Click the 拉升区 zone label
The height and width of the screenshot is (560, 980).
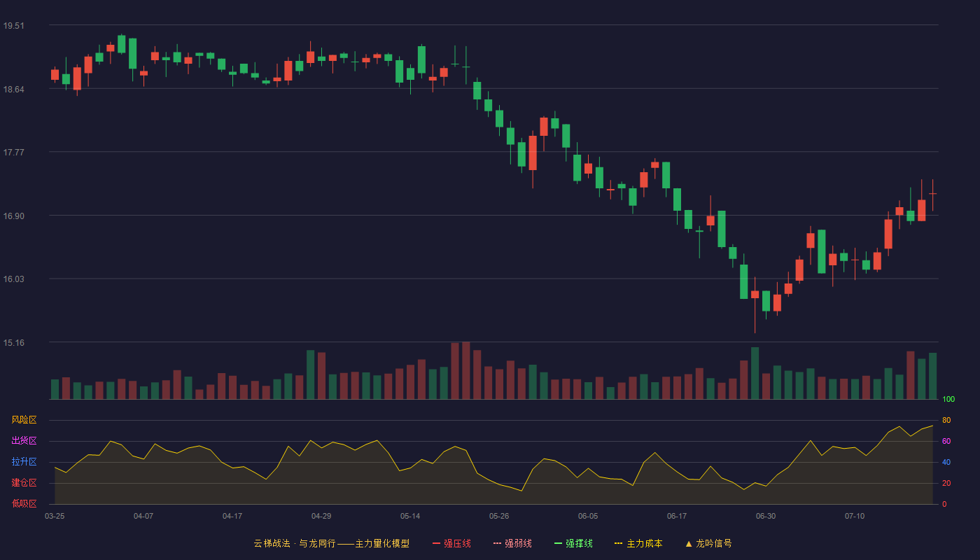tap(24, 462)
